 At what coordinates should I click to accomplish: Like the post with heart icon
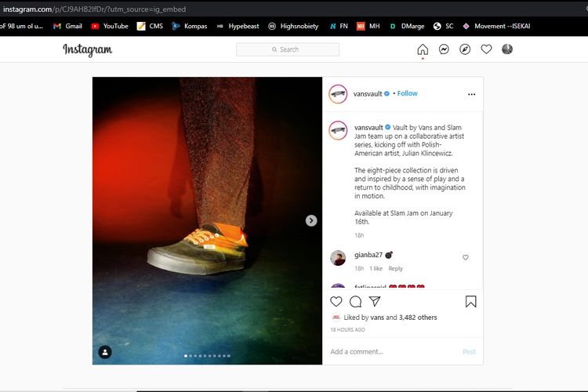coord(336,302)
